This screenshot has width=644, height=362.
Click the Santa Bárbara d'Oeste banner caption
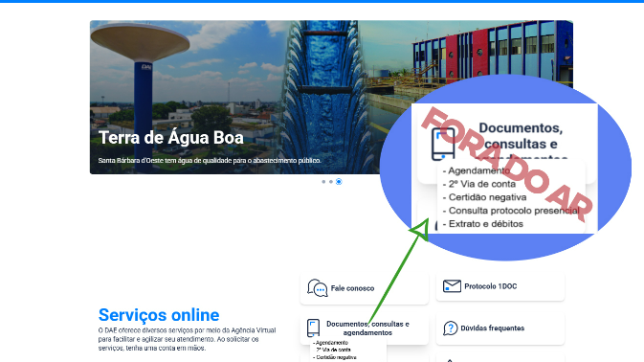pos(210,160)
